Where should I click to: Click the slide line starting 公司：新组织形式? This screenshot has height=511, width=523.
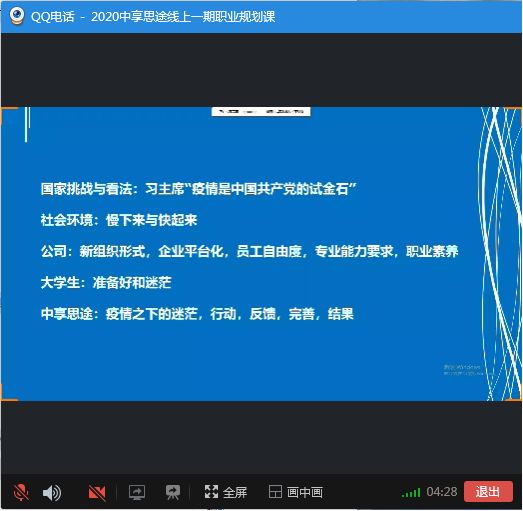tap(249, 251)
